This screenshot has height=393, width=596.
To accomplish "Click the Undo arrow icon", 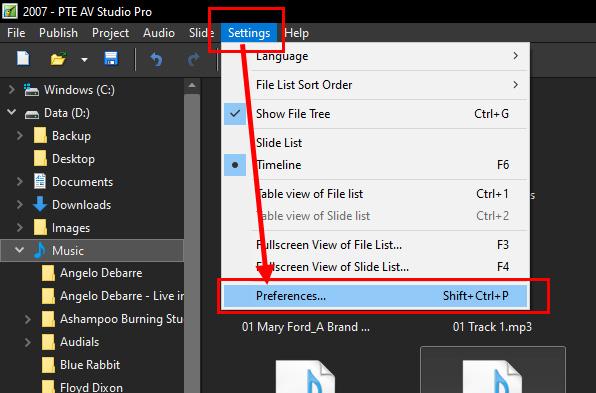I will point(156,59).
